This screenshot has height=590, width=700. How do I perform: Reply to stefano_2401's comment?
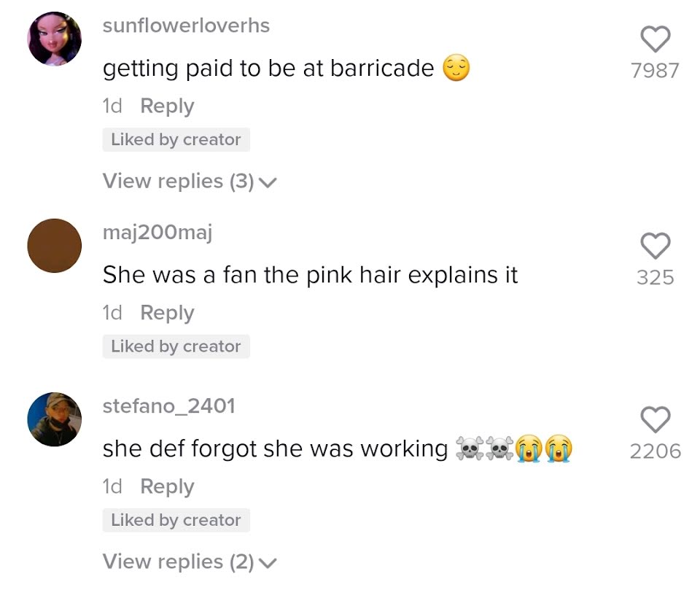point(167,487)
